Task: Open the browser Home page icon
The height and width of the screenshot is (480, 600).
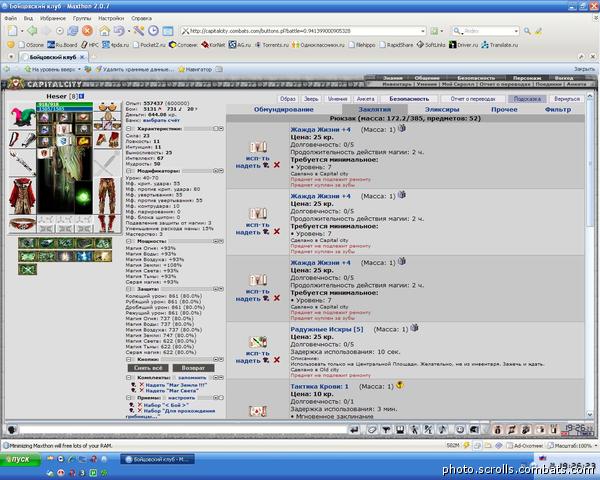Action: point(104,31)
